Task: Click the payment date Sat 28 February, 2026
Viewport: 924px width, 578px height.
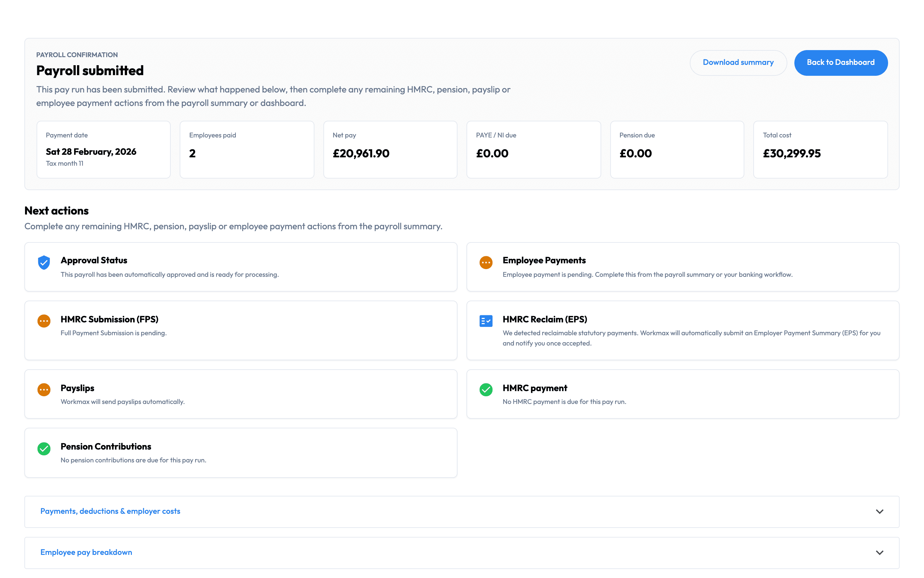Action: point(91,152)
